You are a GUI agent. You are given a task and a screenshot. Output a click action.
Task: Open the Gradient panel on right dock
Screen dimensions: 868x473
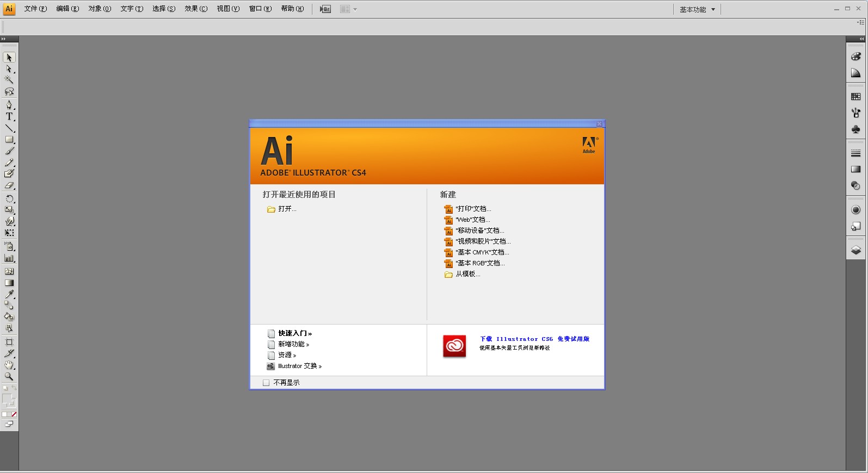pyautogui.click(x=856, y=169)
